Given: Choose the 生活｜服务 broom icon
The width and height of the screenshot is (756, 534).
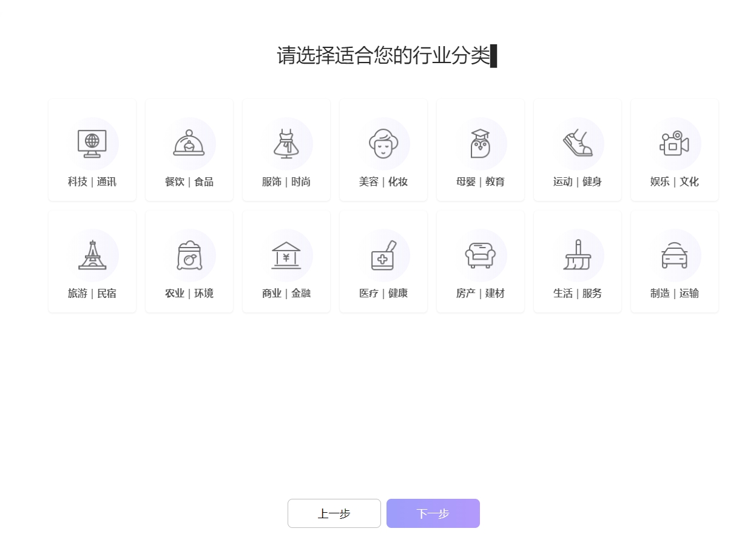Looking at the screenshot, I should (578, 255).
